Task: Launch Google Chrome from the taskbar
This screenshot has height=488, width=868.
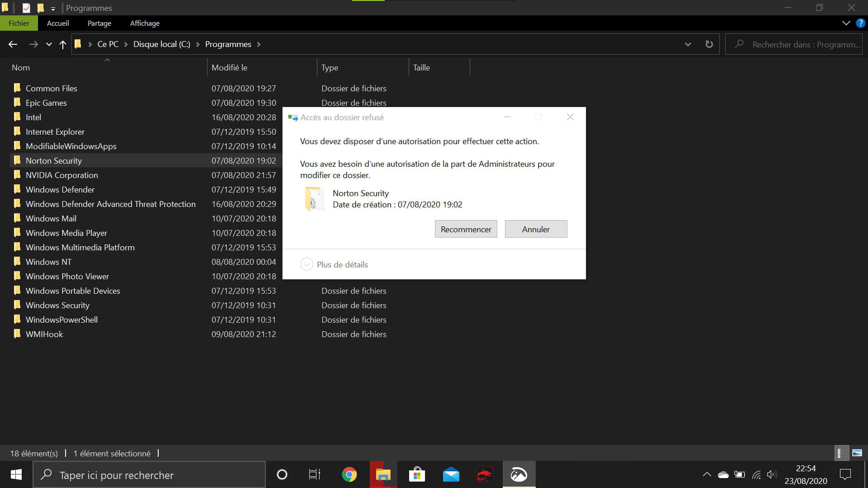Action: (x=349, y=474)
